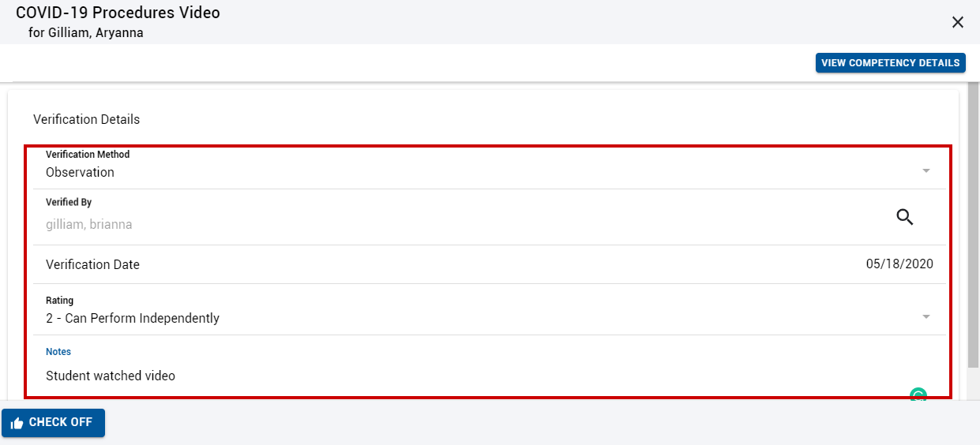Change the 05/18/2020 verification date
This screenshot has width=980, height=445.
click(899, 264)
